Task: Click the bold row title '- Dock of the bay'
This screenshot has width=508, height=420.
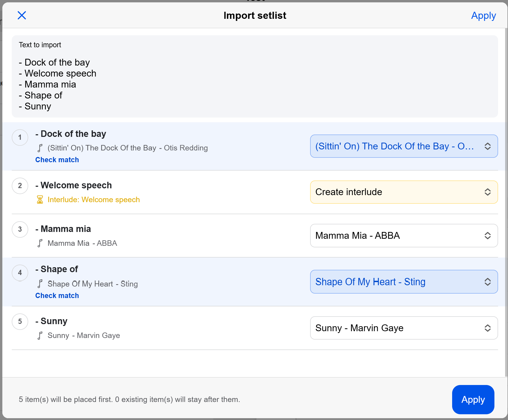Action: pyautogui.click(x=71, y=134)
